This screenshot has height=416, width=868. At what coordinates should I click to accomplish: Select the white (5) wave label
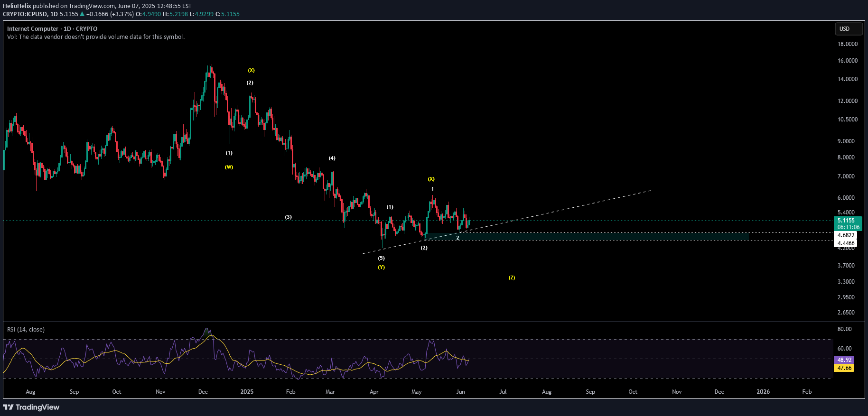[x=381, y=258]
